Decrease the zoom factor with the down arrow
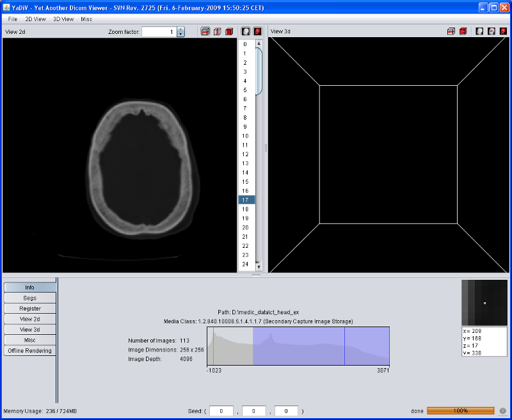 [180, 35]
